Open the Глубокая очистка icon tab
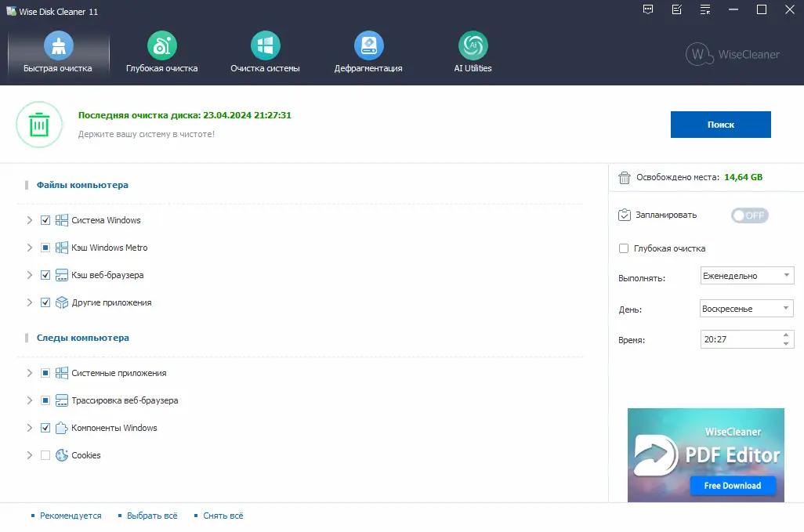Viewport: 804px width, 532px height. pos(162,45)
